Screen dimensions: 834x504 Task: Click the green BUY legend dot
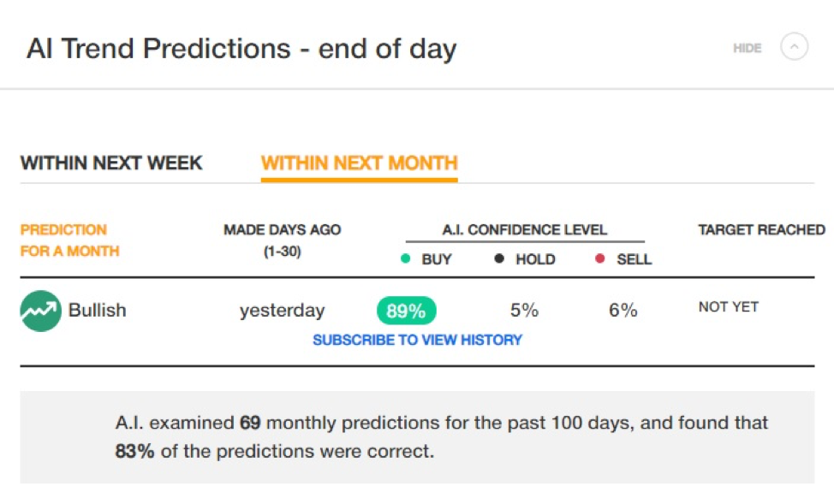(405, 259)
